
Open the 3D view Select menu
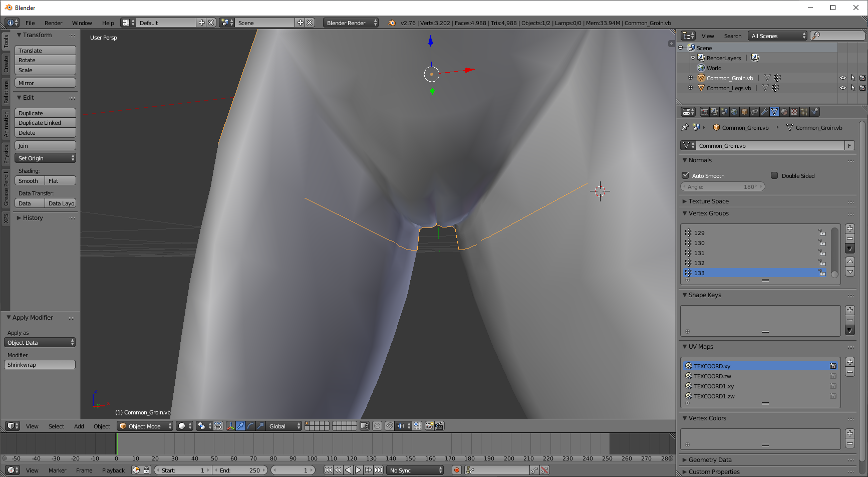[x=56, y=426]
